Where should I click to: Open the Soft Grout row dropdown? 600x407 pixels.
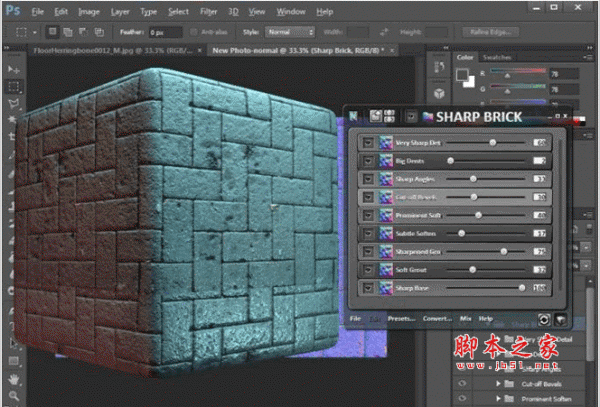368,270
